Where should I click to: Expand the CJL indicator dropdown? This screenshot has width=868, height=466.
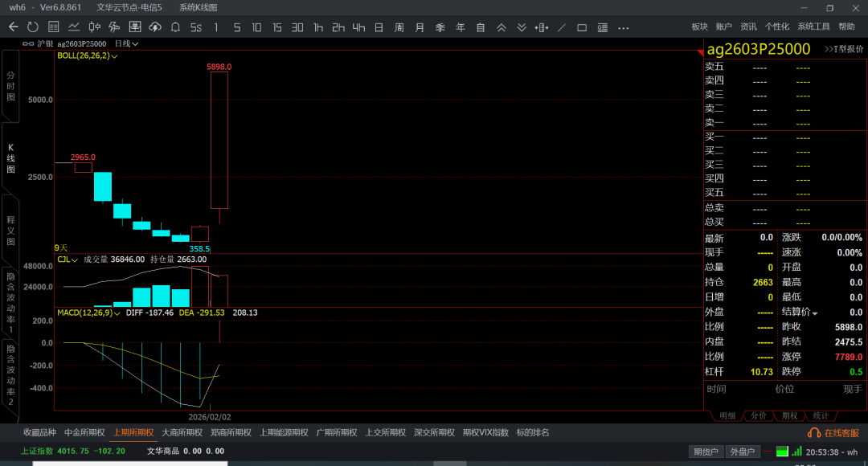[x=67, y=260]
